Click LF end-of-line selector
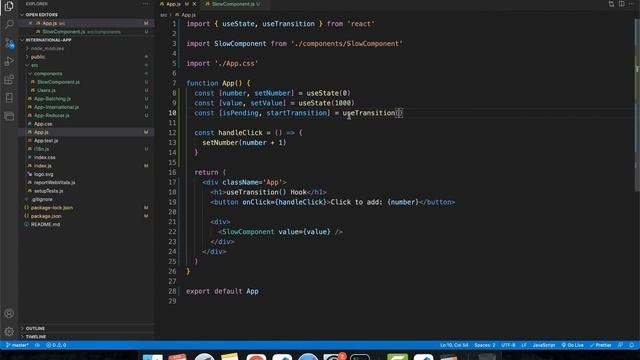640x360 pixels. [524, 345]
